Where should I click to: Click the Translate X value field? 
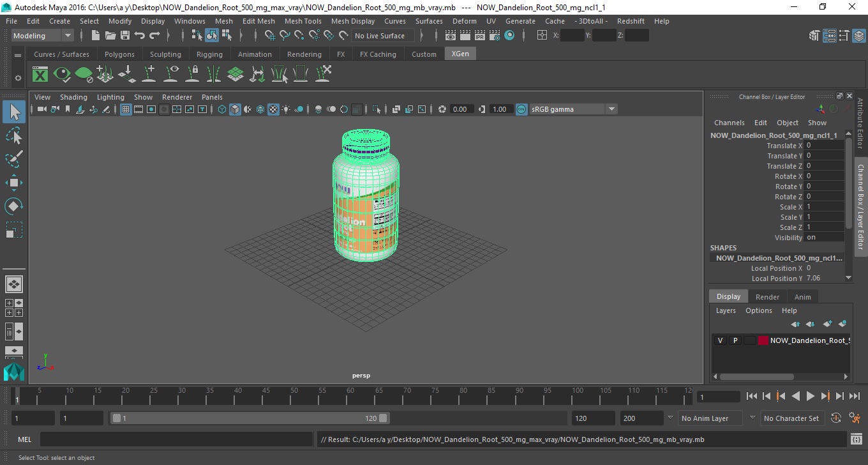(825, 146)
